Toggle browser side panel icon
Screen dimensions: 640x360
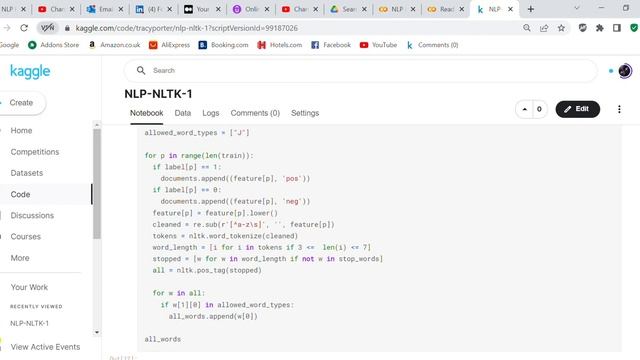pos(617,28)
